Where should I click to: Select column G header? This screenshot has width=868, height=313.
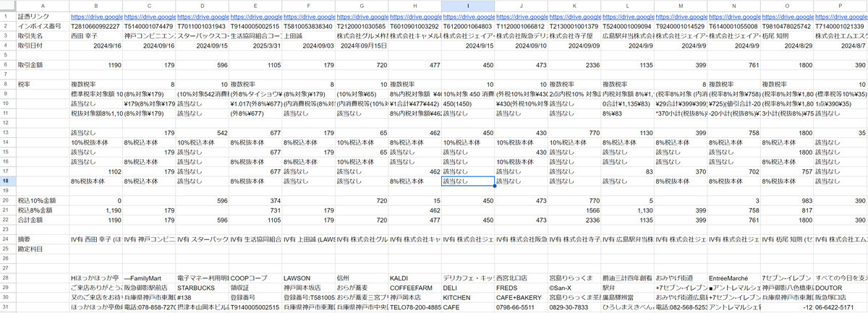pyautogui.click(x=362, y=5)
